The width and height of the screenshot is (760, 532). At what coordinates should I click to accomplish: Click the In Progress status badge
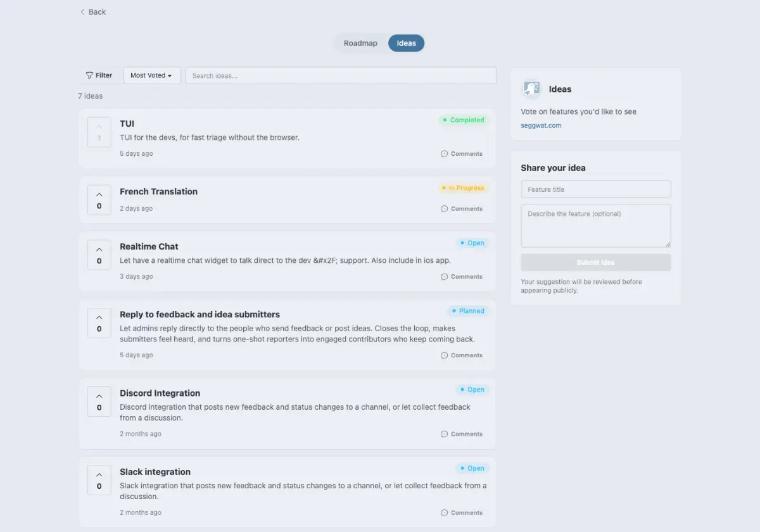pyautogui.click(x=463, y=188)
